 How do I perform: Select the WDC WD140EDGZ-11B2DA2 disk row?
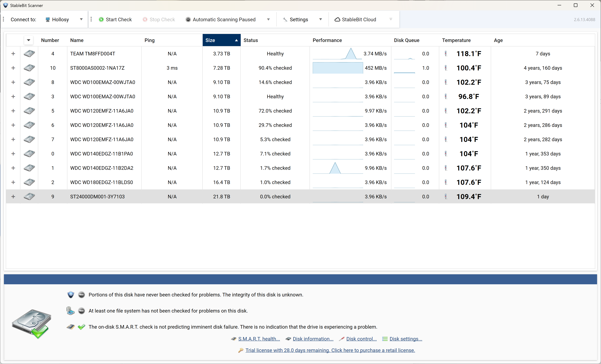(102, 168)
